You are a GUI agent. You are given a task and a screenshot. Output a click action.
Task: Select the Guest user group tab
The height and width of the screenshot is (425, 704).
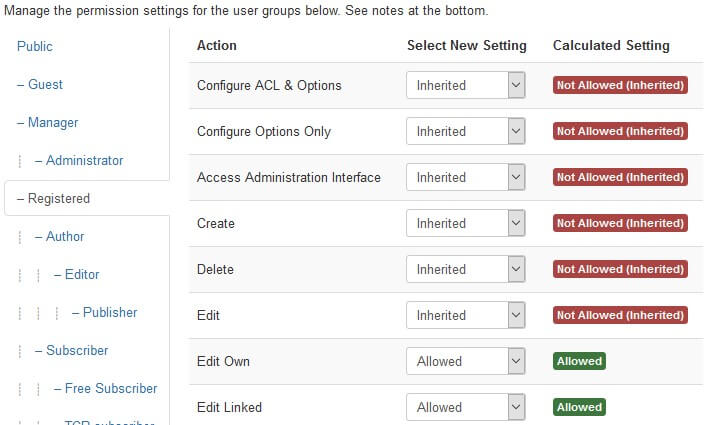pos(40,84)
